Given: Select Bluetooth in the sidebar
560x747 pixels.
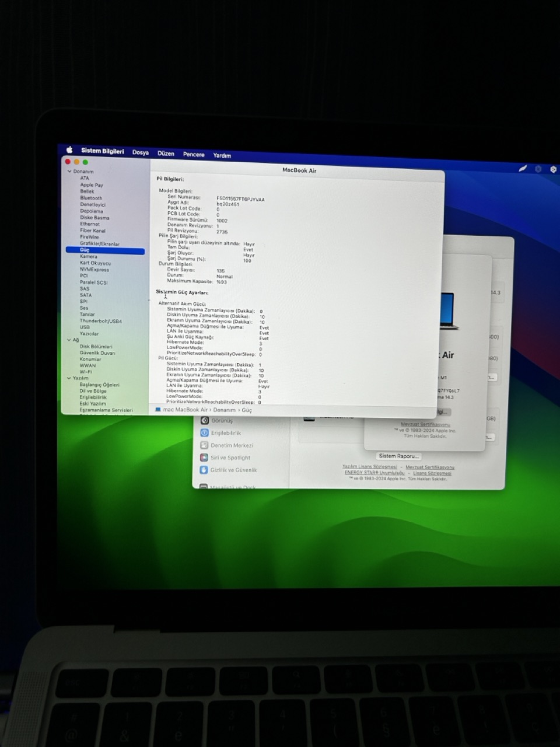Looking at the screenshot, I should [x=91, y=198].
